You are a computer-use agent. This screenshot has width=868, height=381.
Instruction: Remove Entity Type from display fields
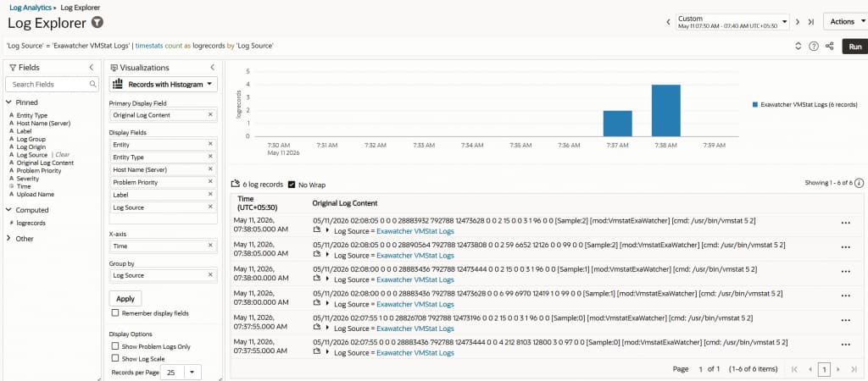tap(210, 157)
